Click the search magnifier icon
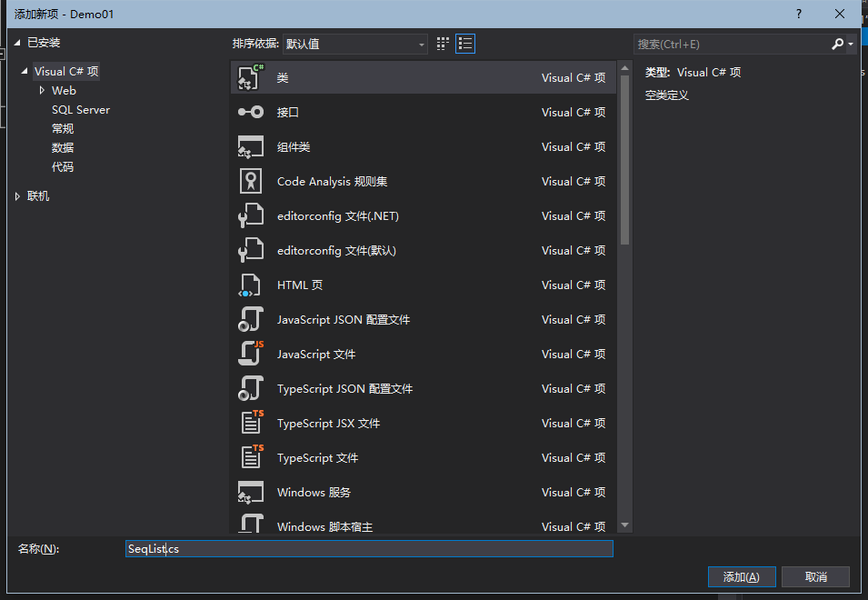 coord(838,44)
